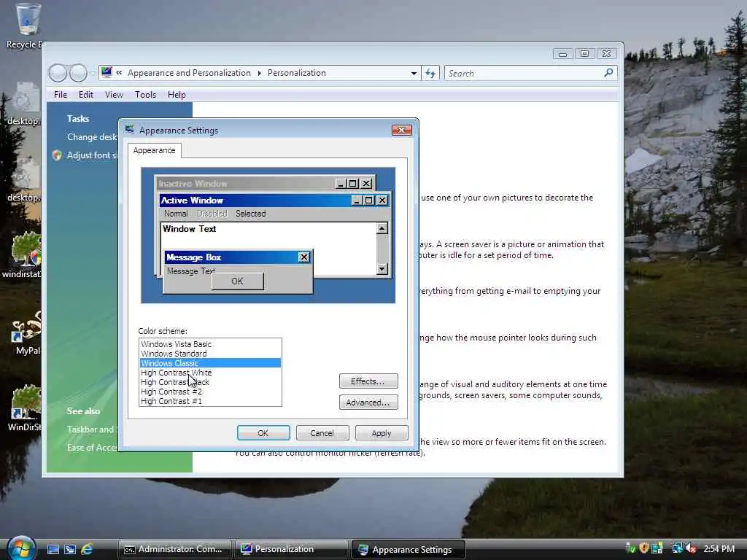The width and height of the screenshot is (747, 560).
Task: Click the Refresh button beside address bar
Action: 430,74
